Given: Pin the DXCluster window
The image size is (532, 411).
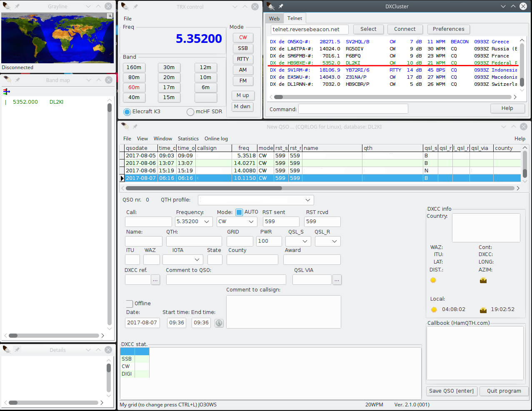Looking at the screenshot, I should [x=281, y=6].
